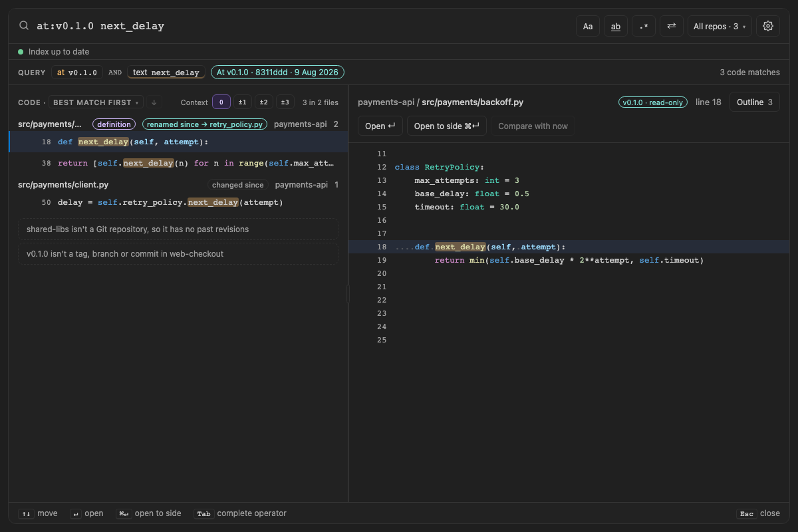
Task: Click preview line 15 timeout
Action: point(569,207)
